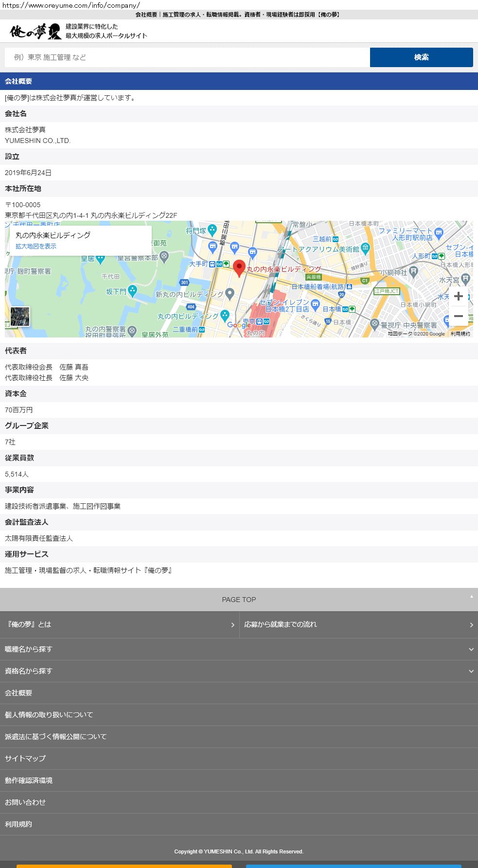Click the red map pin marker
The image size is (478, 868).
pos(239,268)
